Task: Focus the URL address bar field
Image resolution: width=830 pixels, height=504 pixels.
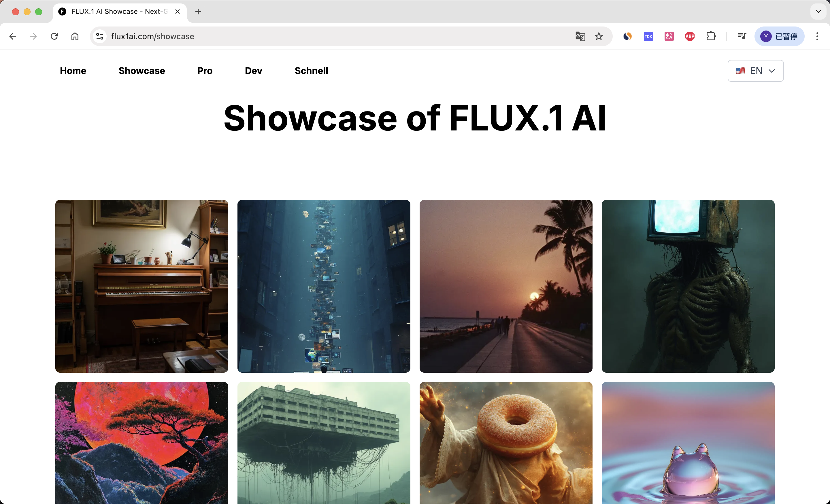Action: coord(337,36)
